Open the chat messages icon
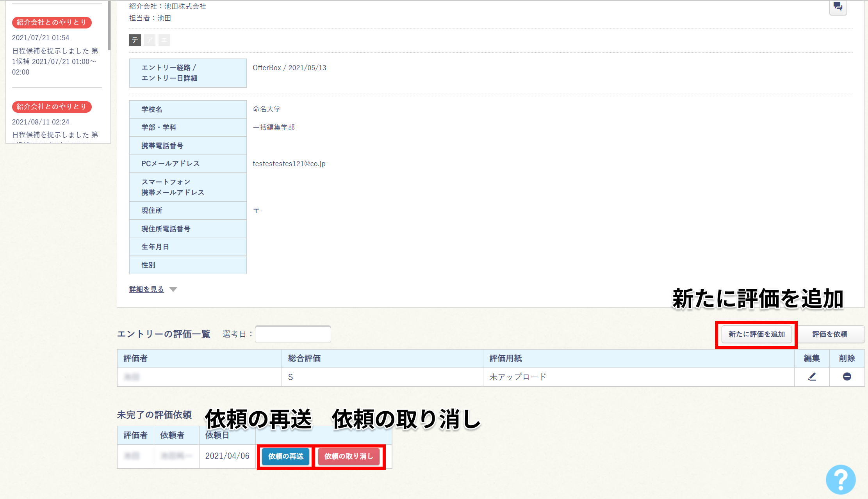This screenshot has height=499, width=868. click(838, 7)
